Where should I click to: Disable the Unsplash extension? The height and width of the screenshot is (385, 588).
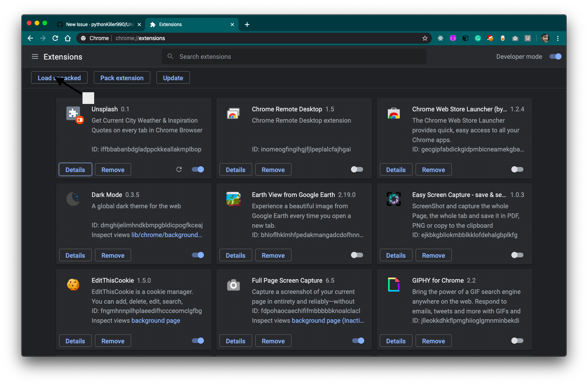coord(198,169)
